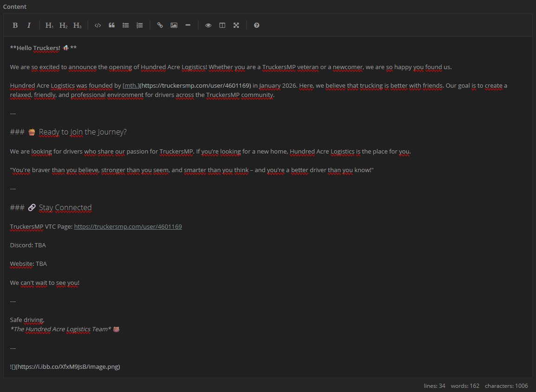
Task: Create a bulleted list
Action: pos(126,25)
